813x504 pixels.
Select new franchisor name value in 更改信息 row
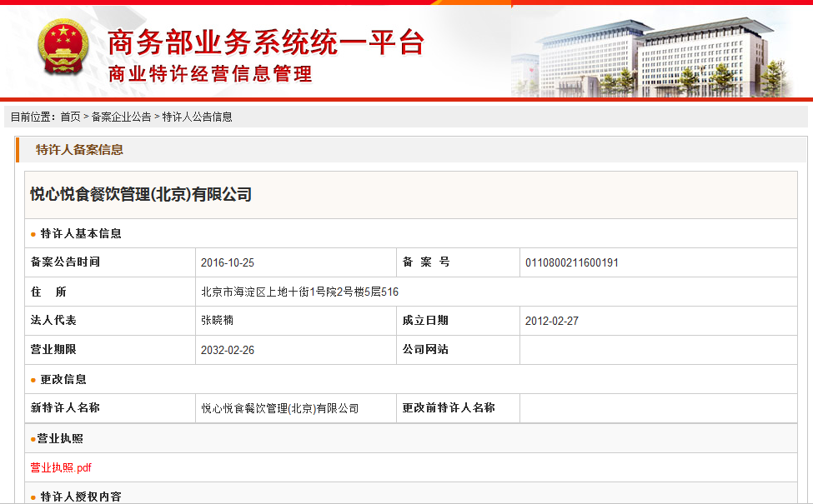[280, 409]
